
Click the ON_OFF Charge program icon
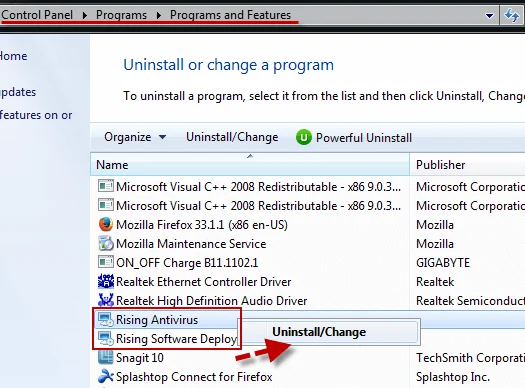point(105,262)
